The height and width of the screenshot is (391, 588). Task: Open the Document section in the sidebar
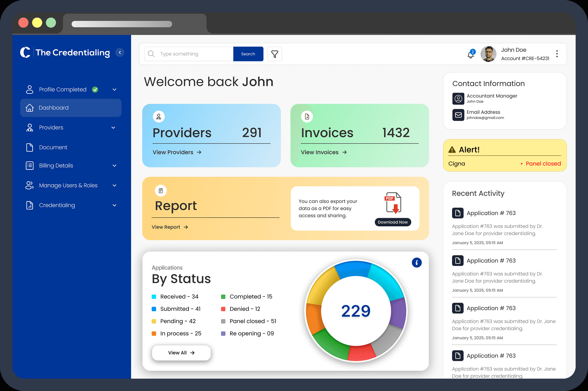tap(53, 147)
